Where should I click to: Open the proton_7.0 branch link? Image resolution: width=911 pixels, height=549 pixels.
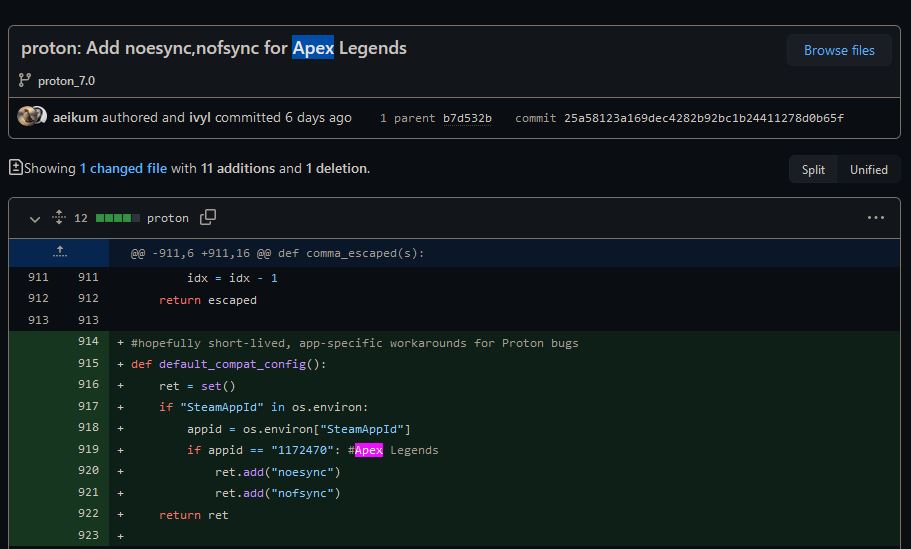(66, 80)
